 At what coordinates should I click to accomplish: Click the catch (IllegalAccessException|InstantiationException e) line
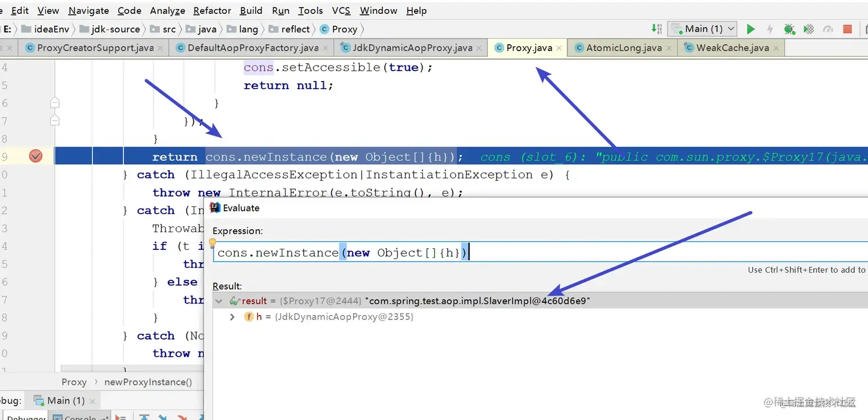coord(347,175)
